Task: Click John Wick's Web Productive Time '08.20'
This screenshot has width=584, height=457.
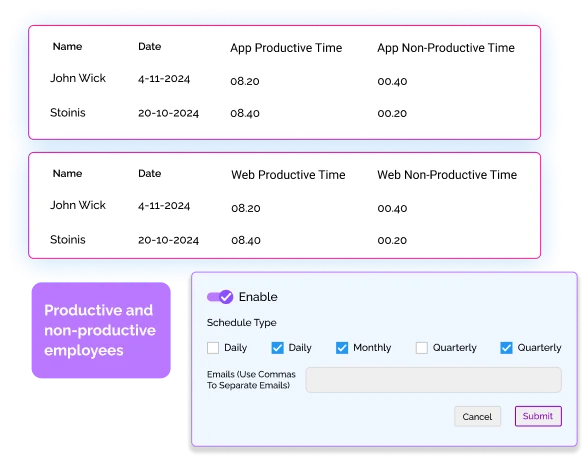Action: pyautogui.click(x=246, y=208)
